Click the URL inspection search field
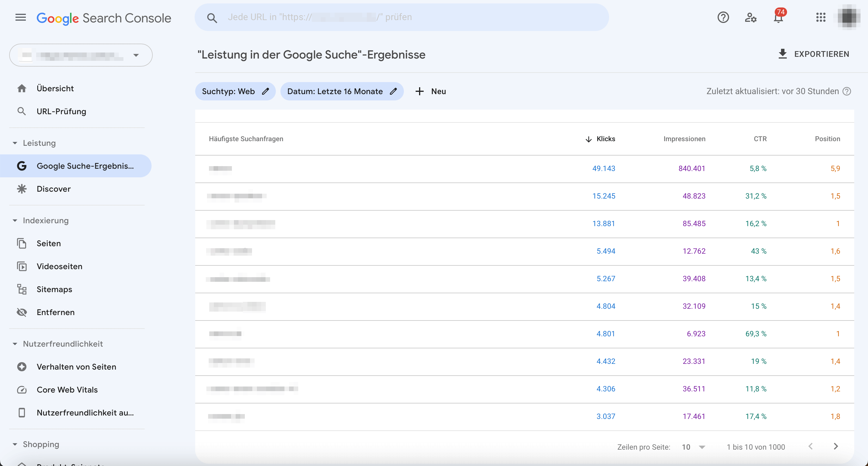868x466 pixels. (x=402, y=17)
